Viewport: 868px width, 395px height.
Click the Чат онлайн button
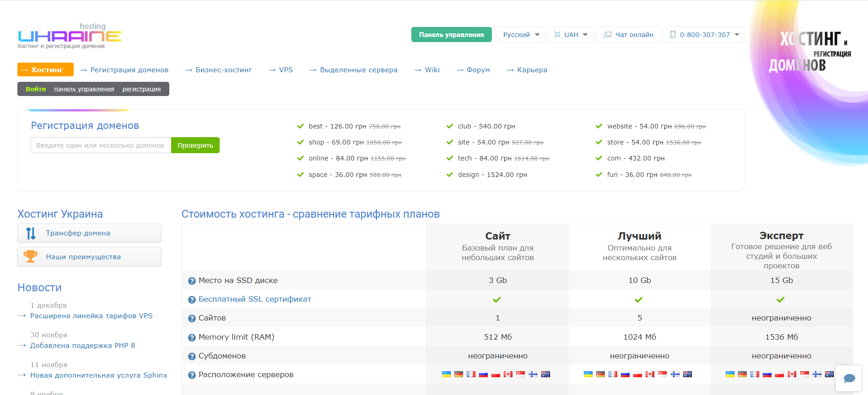pyautogui.click(x=628, y=35)
